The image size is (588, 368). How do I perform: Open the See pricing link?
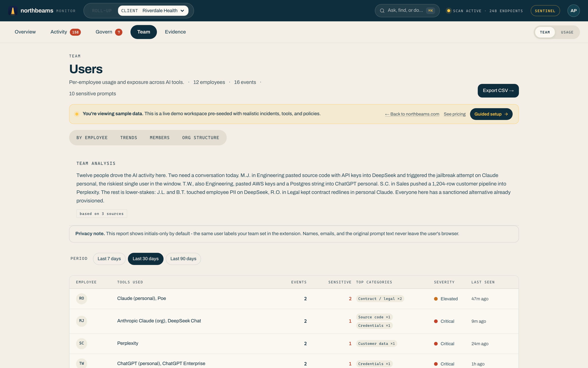point(455,114)
